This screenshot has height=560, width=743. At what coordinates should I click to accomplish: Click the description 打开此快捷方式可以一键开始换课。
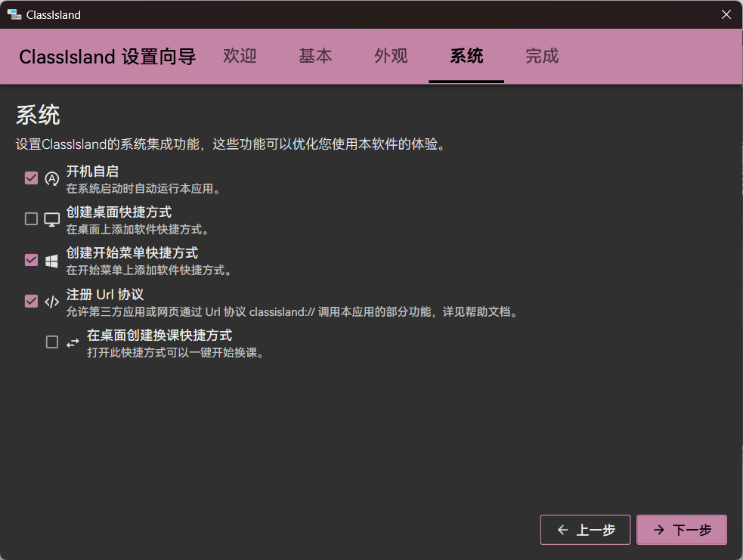click(176, 352)
